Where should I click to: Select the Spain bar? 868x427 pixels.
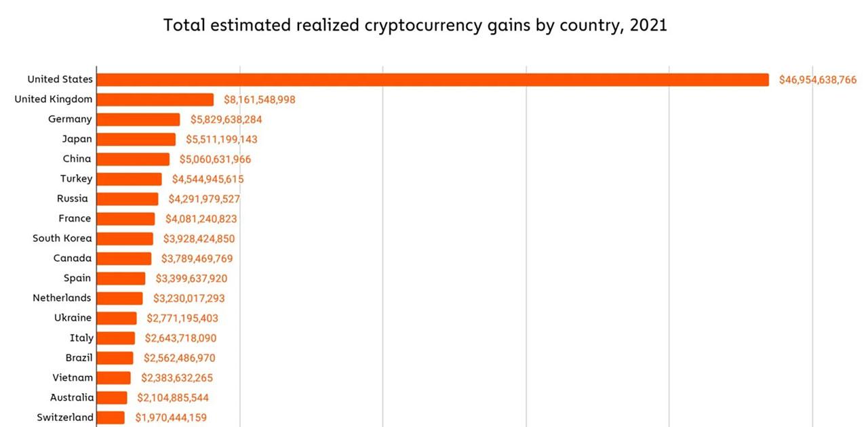pos(121,278)
